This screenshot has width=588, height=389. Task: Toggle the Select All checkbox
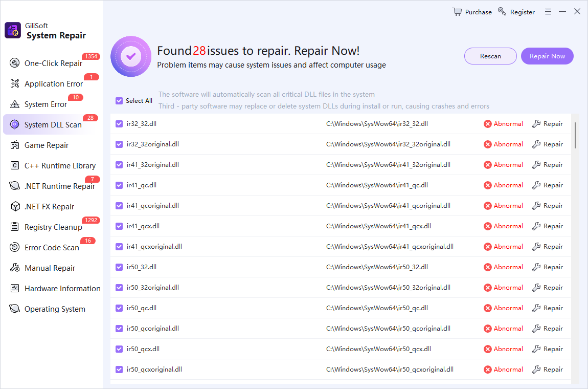pos(119,101)
